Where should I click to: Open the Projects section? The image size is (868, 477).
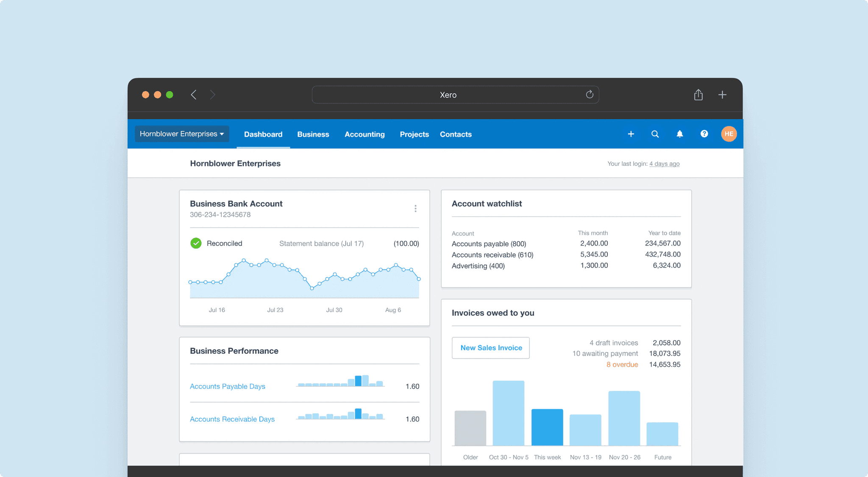414,134
